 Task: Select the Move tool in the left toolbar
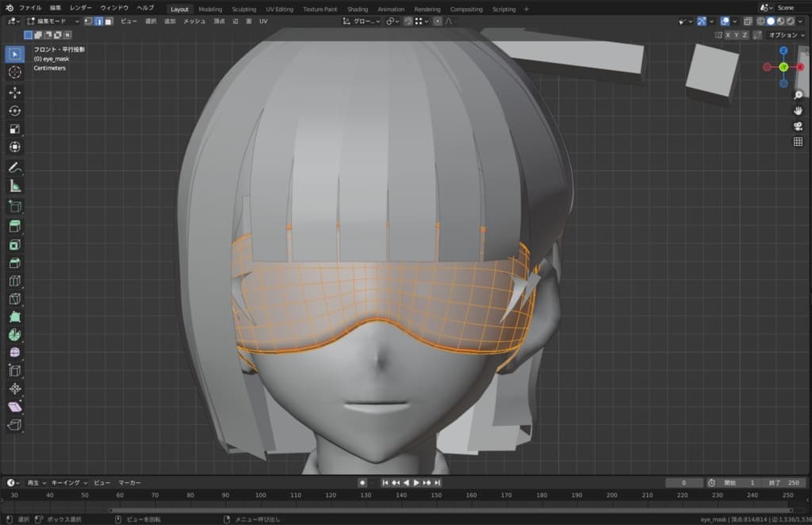tap(14, 93)
